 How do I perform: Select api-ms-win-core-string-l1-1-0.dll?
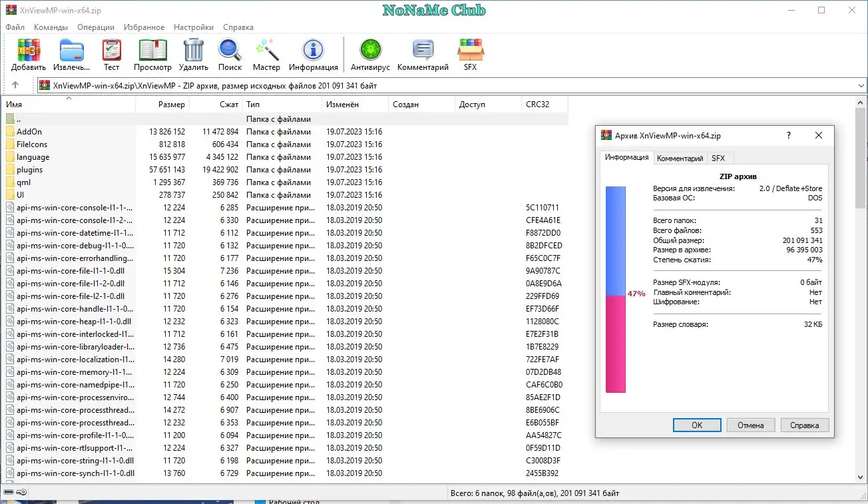pos(75,461)
